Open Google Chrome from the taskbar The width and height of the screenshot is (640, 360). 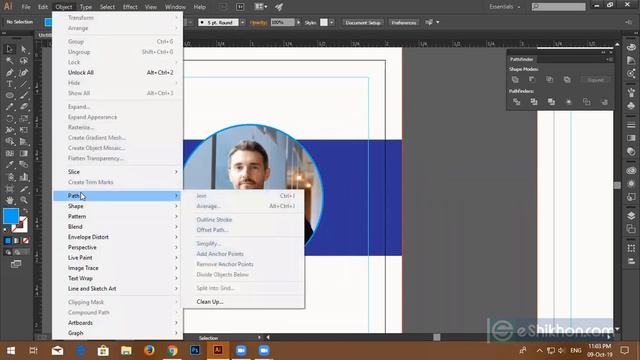point(172,350)
